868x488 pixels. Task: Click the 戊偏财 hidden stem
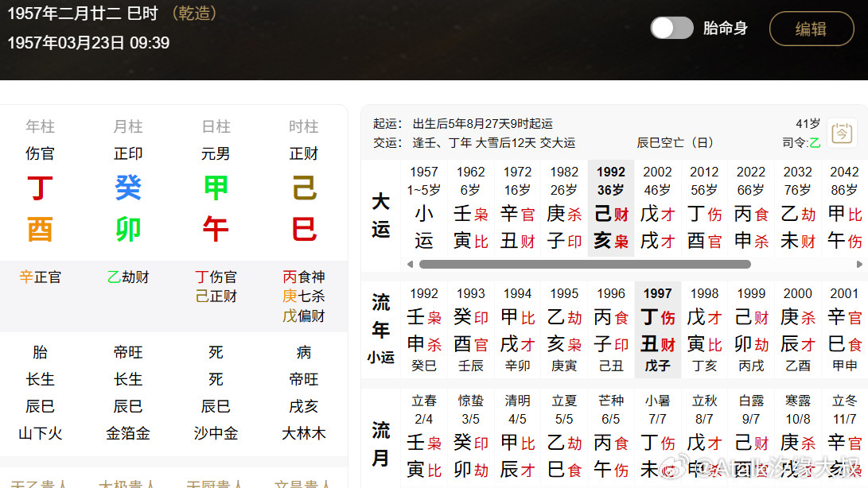tap(304, 316)
